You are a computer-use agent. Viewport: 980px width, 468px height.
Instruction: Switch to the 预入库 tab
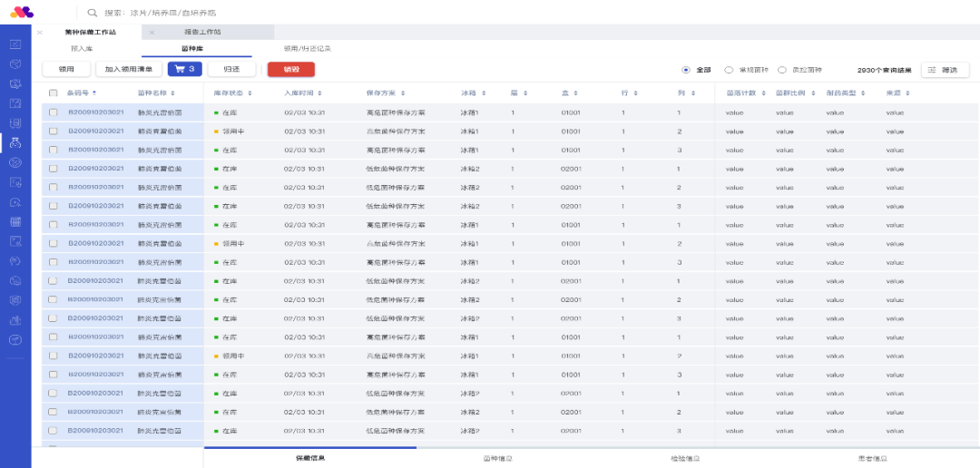pos(82,48)
